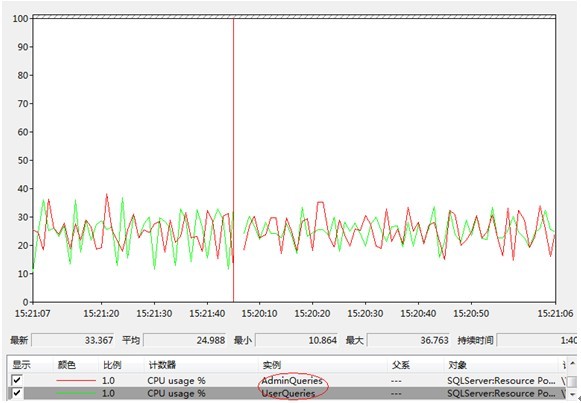Click the 15:21:06 time axis label
The width and height of the screenshot is (581, 403).
[555, 313]
